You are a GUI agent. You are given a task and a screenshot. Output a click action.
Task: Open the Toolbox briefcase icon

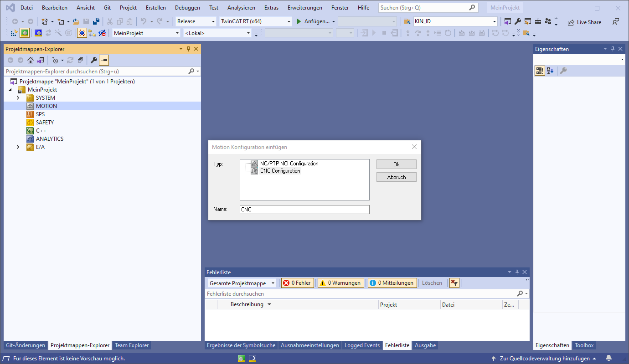[538, 21]
